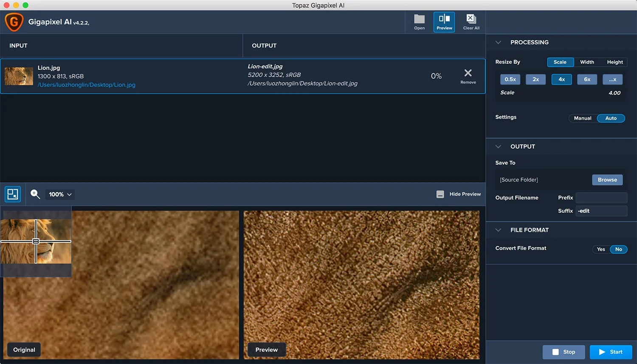
Task: Click the magnifier zoom-in icon
Action: click(35, 194)
